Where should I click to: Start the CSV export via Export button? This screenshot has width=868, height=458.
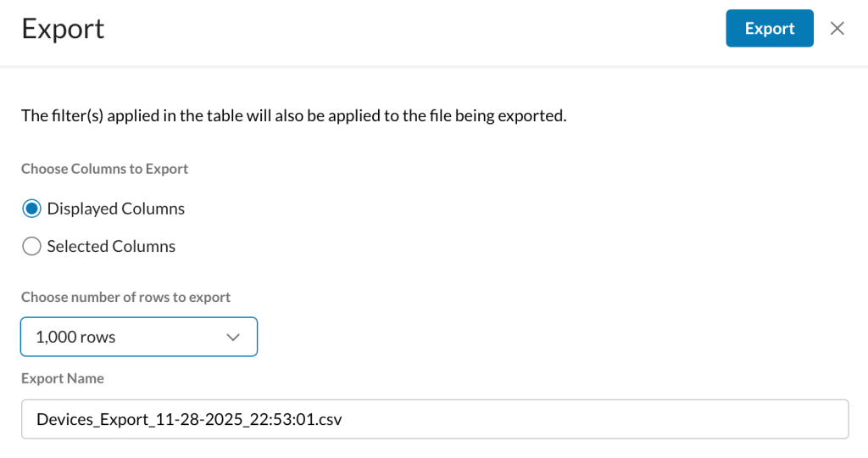[x=770, y=28]
